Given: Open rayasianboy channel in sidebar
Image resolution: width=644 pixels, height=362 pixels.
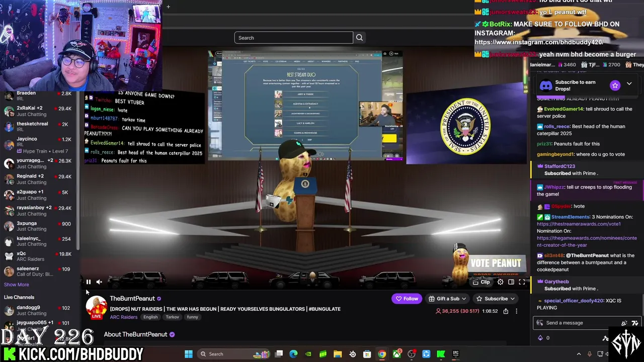Looking at the screenshot, I should [38, 211].
